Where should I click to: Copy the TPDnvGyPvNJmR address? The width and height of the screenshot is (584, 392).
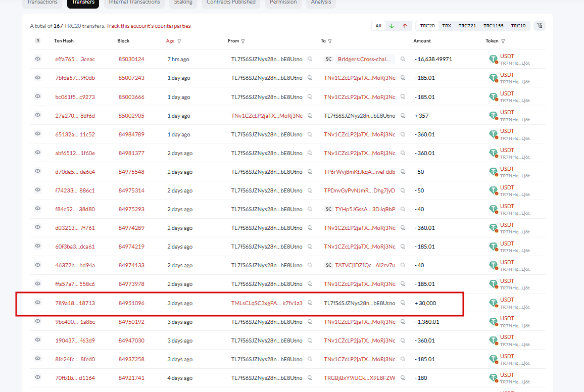point(403,190)
